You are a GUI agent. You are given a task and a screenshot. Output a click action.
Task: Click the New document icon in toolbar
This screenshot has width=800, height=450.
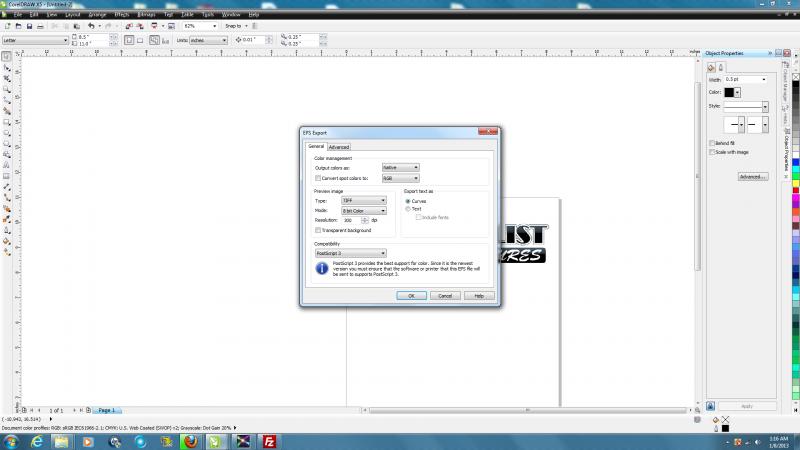7,26
